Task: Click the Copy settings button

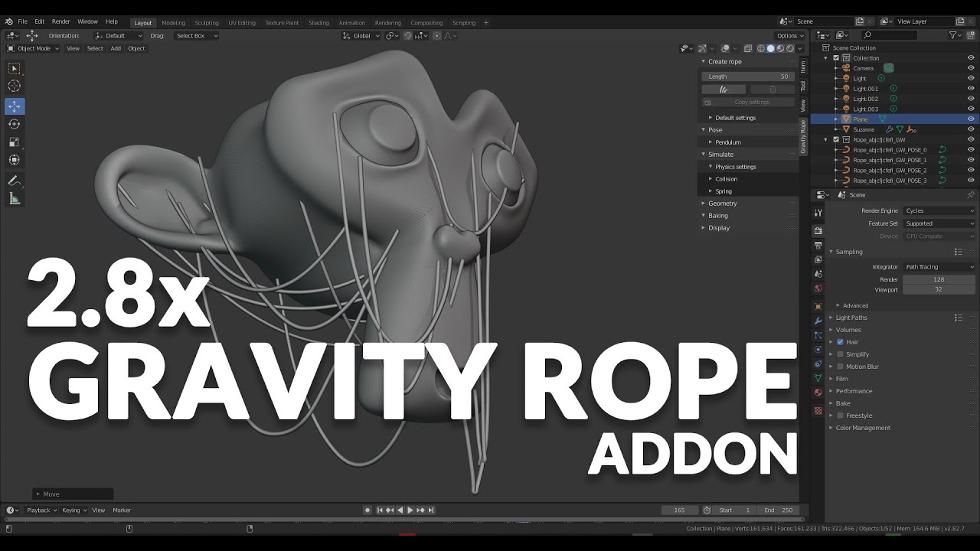Action: (x=749, y=102)
